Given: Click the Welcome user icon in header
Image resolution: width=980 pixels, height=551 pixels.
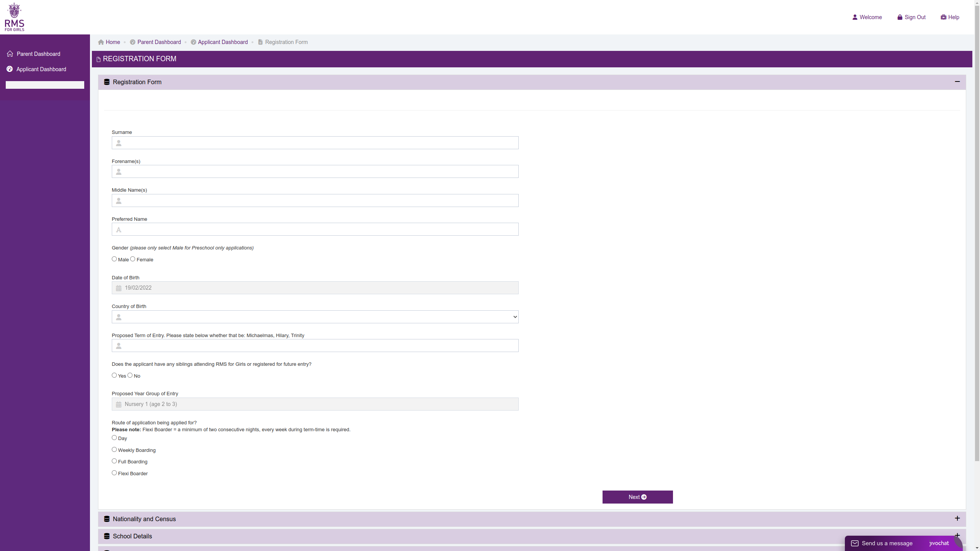Looking at the screenshot, I should tap(854, 17).
